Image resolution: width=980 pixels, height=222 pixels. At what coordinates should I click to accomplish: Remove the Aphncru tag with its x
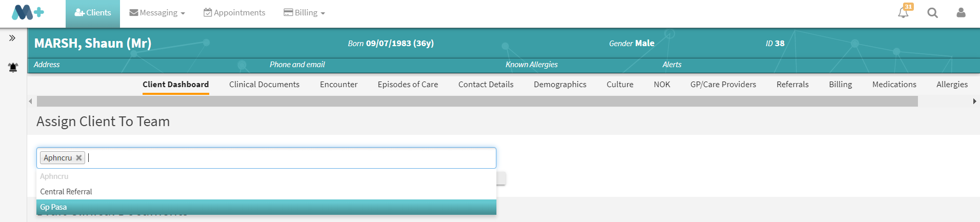click(x=79, y=158)
